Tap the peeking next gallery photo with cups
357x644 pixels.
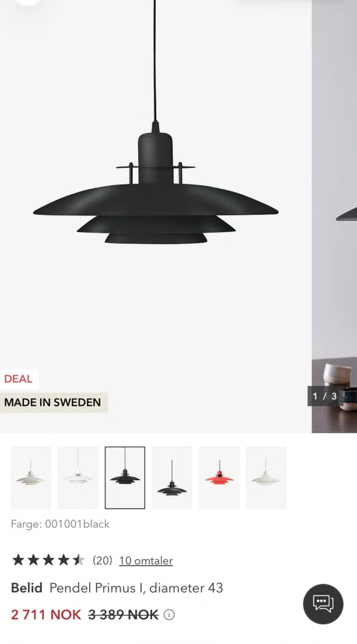[334, 217]
